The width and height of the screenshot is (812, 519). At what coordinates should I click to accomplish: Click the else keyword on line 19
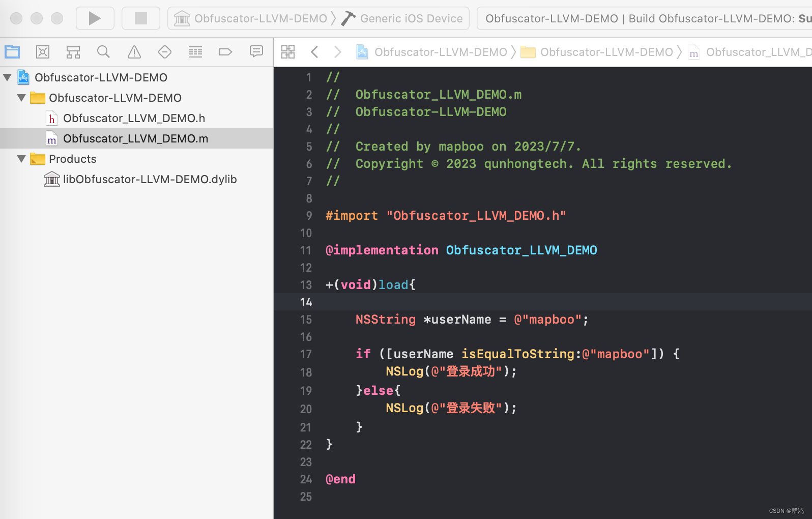(378, 391)
